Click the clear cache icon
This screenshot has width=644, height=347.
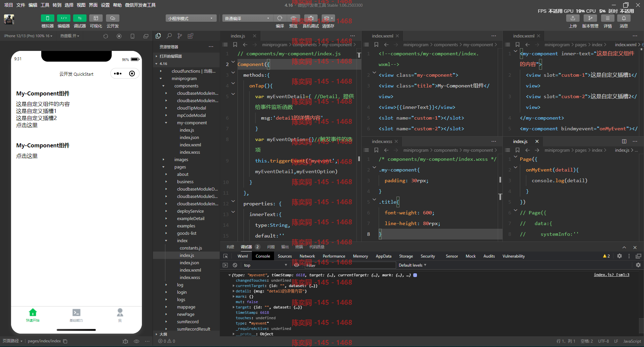(328, 18)
